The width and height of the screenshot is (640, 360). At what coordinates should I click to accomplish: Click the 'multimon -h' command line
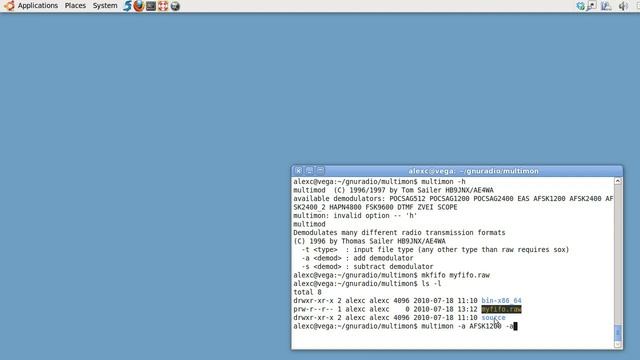379,182
